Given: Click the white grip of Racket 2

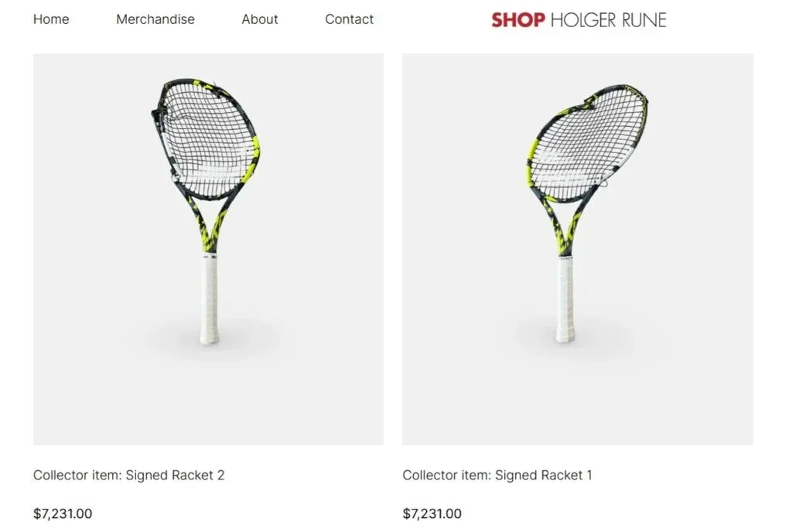Looking at the screenshot, I should [210, 298].
